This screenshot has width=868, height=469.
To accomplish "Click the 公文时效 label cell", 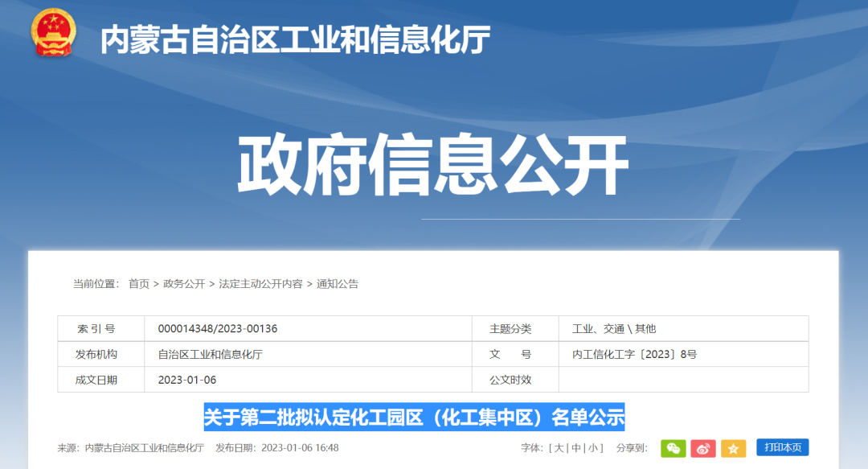I will click(515, 380).
